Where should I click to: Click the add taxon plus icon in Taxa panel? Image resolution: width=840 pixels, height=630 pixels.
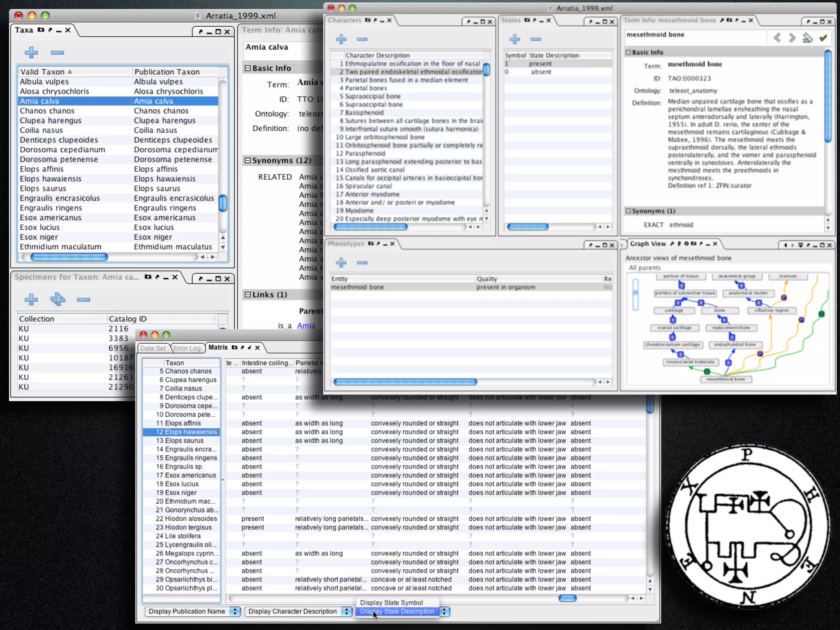(31, 52)
